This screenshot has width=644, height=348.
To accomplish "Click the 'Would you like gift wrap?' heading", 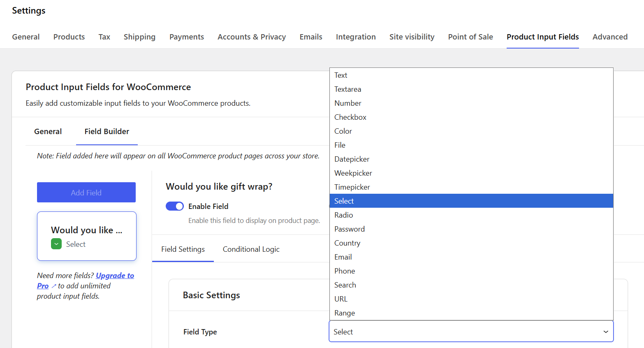I will pos(219,187).
